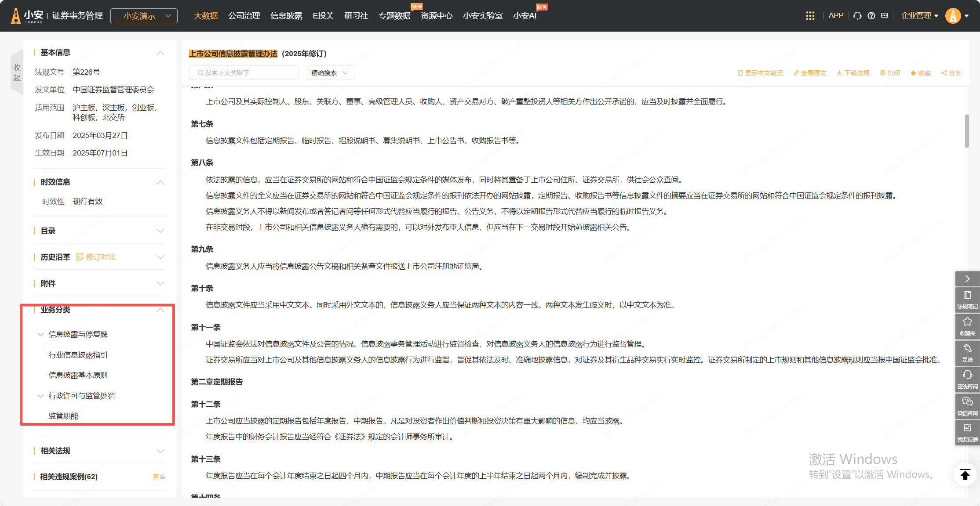Click the 足迹 history icon on right
Image resolution: width=980 pixels, height=506 pixels.
tap(967, 353)
